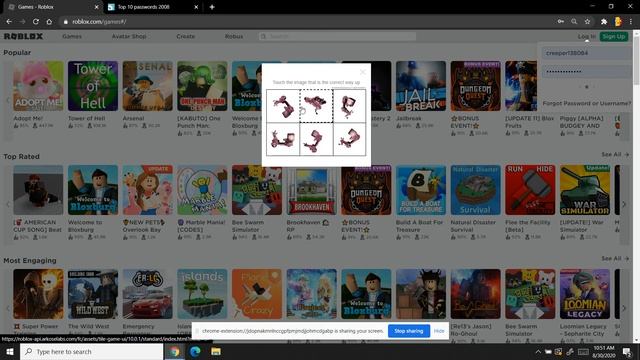Click the Roblox logo
The width and height of the screenshot is (640, 360).
click(x=23, y=36)
